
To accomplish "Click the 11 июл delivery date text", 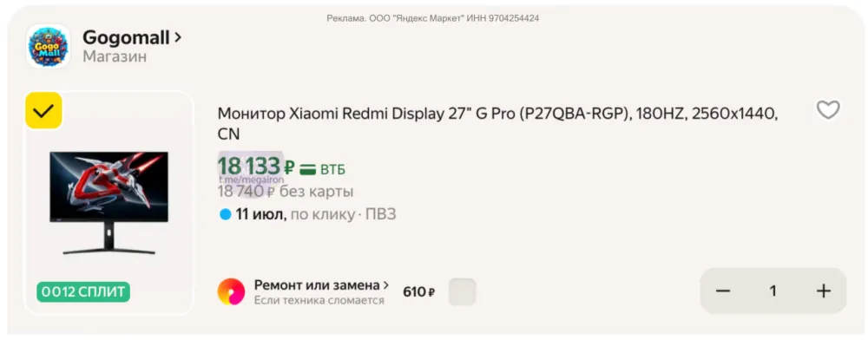I will coord(260,214).
